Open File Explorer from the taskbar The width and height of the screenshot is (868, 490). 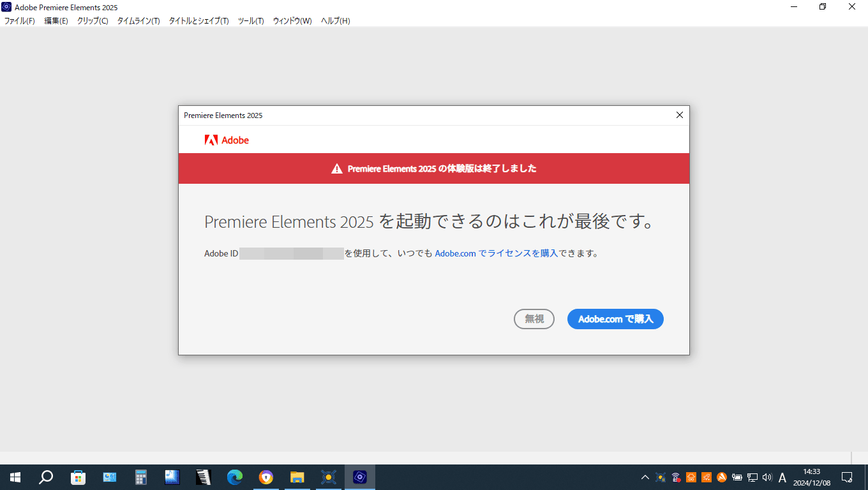click(297, 477)
